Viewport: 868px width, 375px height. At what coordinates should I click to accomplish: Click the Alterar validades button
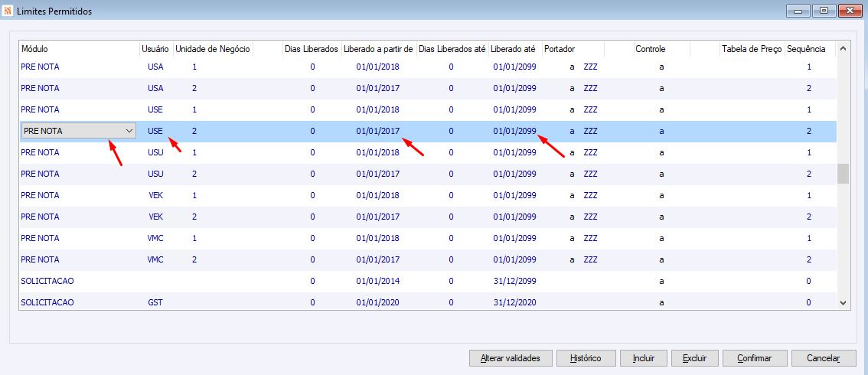(x=511, y=358)
